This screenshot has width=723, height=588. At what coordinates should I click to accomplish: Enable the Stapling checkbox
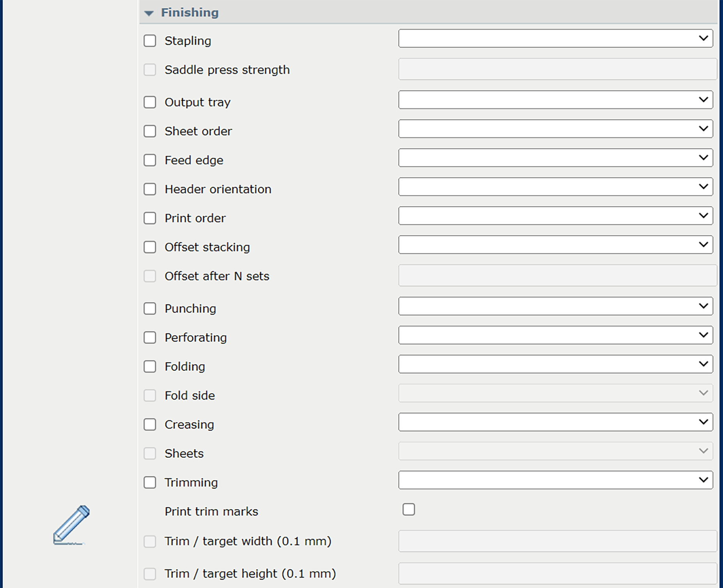click(150, 41)
